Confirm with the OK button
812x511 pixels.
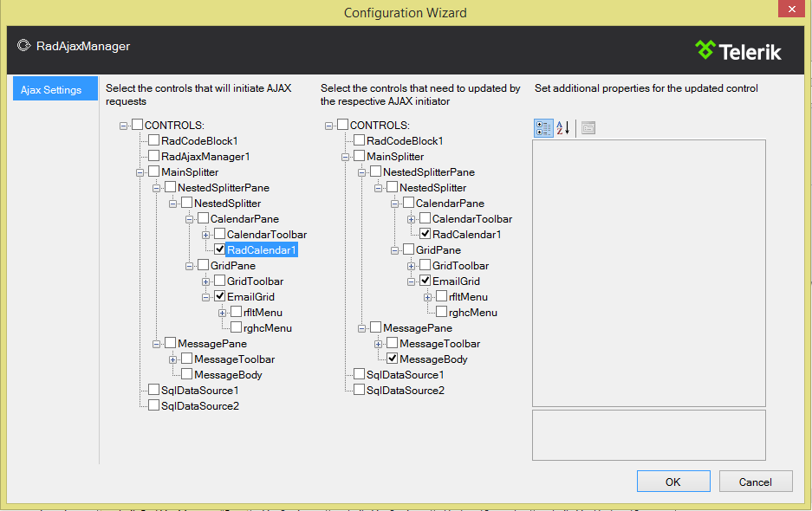pos(673,482)
